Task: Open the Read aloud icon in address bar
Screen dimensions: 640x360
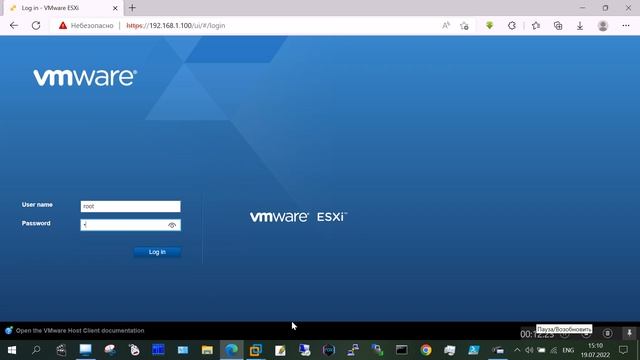Action: coord(446,25)
